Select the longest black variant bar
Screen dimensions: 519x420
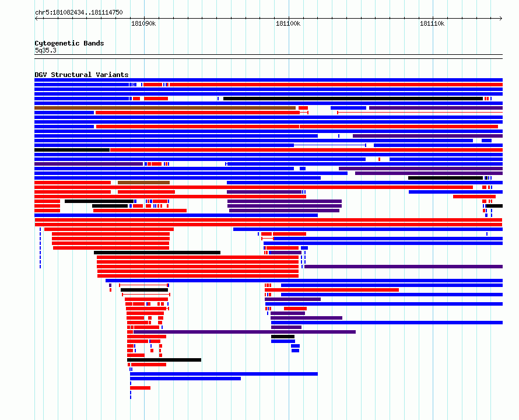point(353,99)
